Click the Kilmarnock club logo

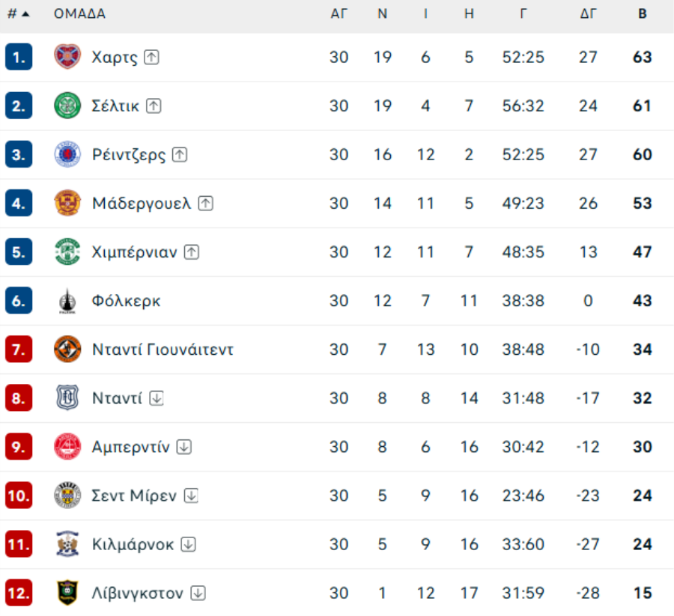click(67, 544)
